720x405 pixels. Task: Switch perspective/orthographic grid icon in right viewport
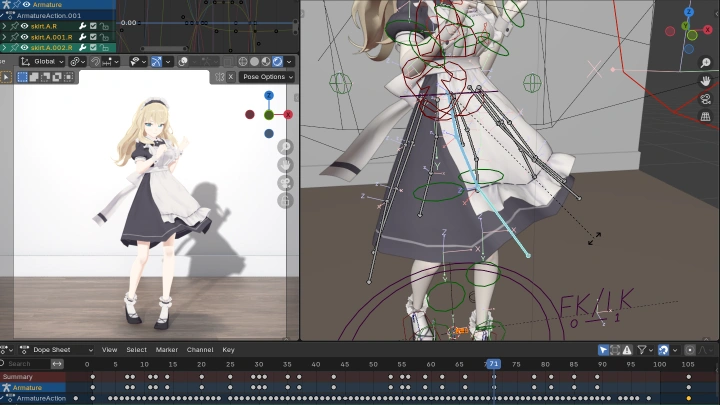coord(706,118)
